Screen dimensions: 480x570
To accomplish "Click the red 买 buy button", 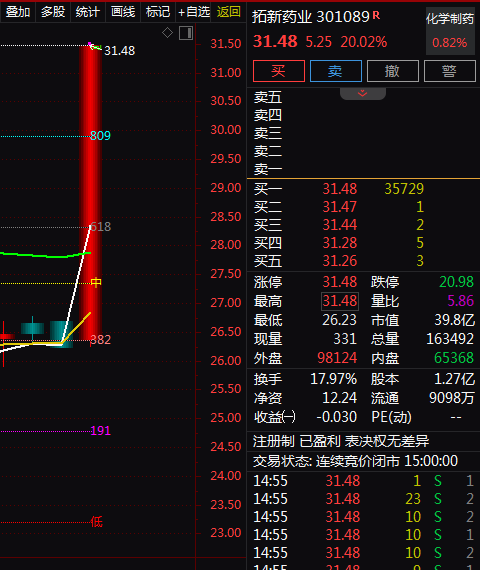I will coord(279,71).
